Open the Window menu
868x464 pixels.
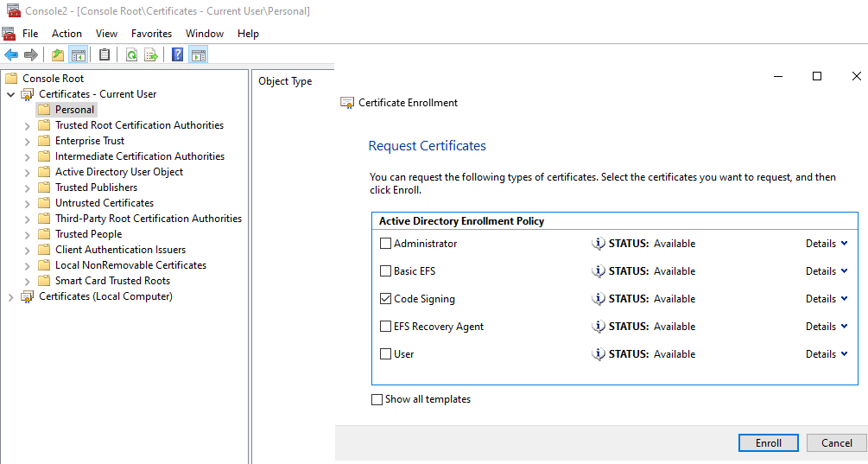[x=205, y=34]
